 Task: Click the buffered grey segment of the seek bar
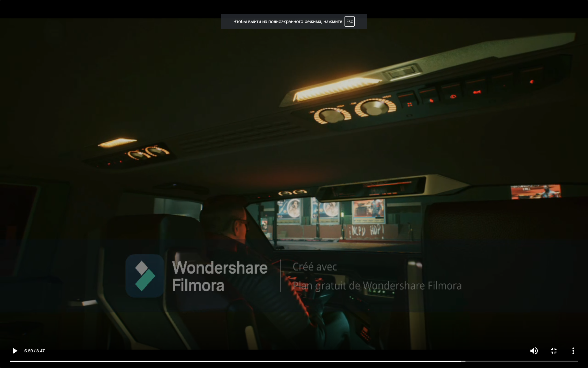463,361
